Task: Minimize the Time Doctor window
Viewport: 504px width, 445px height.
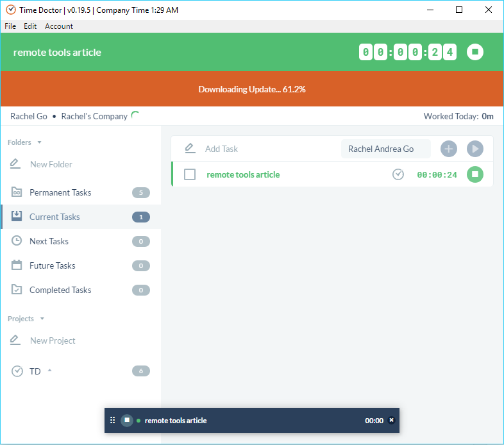Action: pos(430,10)
